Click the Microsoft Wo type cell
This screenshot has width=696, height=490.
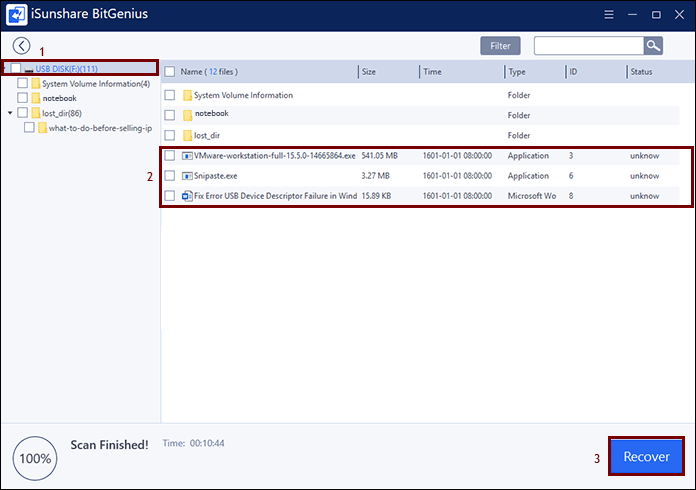pos(532,196)
